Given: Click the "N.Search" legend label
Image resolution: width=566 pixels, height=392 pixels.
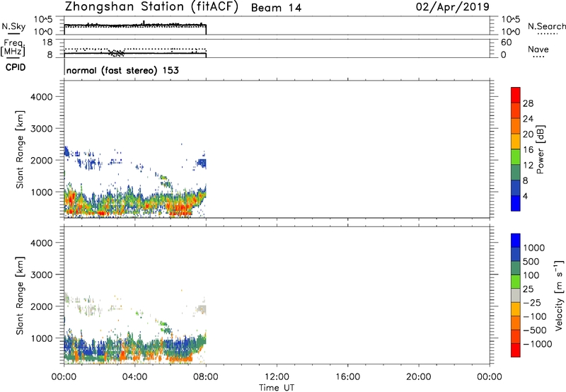Looking at the screenshot, I should (546, 26).
